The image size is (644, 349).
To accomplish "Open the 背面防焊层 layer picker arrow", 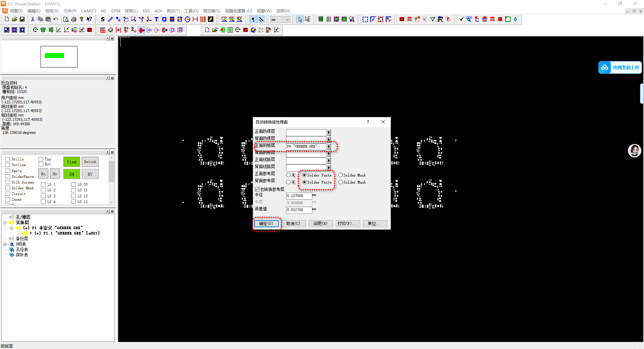I will pos(329,139).
